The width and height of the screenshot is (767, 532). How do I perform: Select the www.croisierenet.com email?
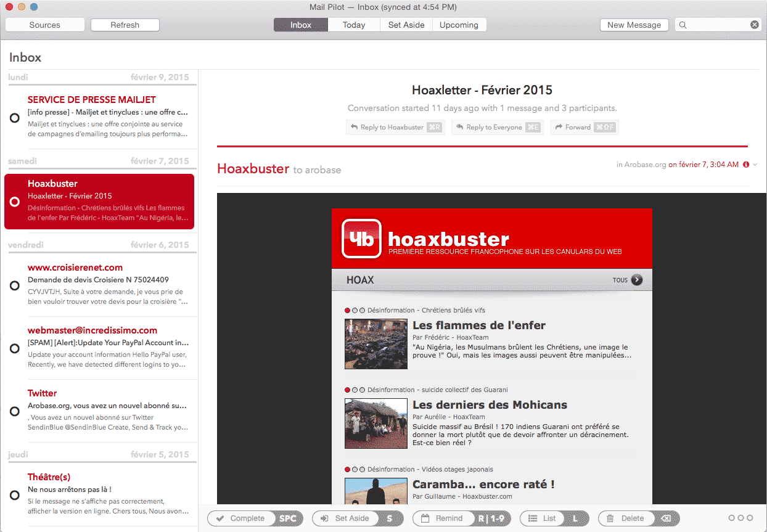pos(100,285)
